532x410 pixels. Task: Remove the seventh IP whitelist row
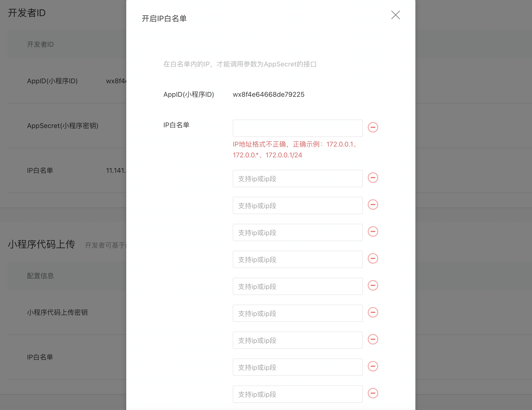coord(373,312)
